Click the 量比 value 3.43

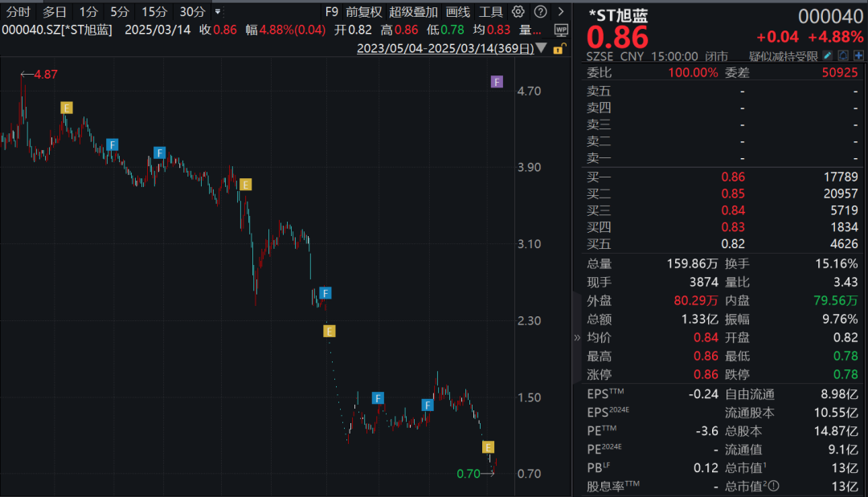(845, 282)
